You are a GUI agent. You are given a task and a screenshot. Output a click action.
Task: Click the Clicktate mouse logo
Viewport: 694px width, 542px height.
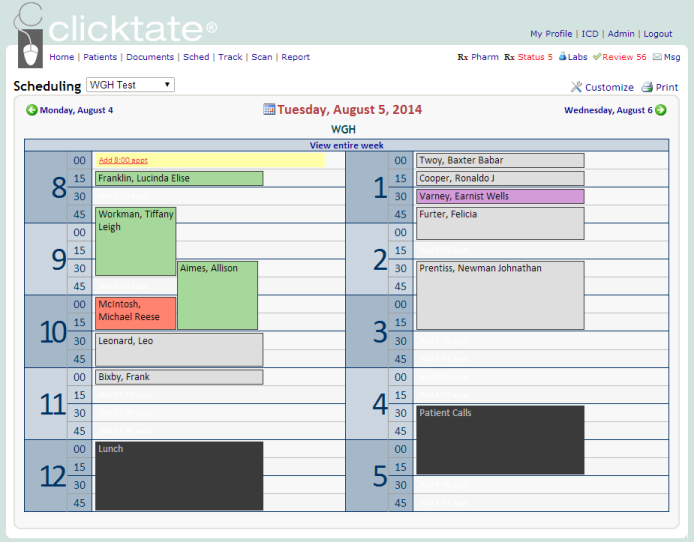tap(30, 40)
